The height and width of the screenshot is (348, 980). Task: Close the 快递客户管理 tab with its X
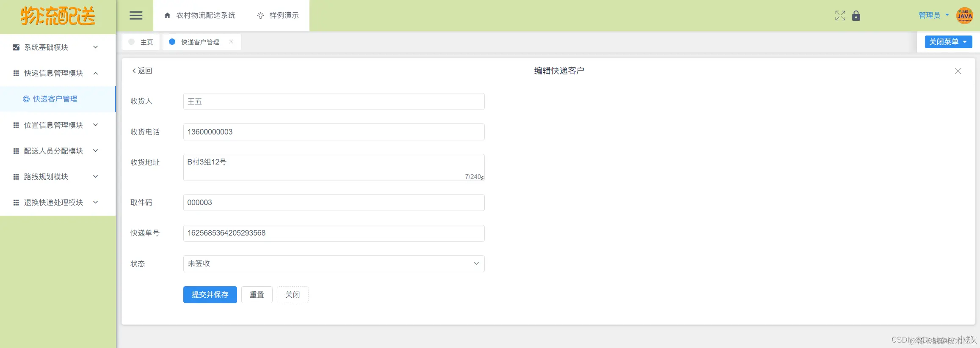(x=231, y=41)
